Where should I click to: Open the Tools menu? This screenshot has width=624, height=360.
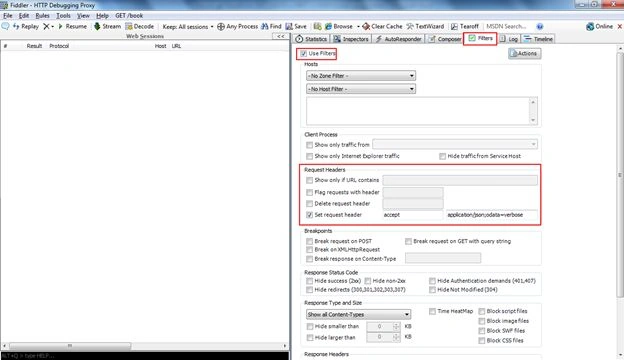(63, 16)
